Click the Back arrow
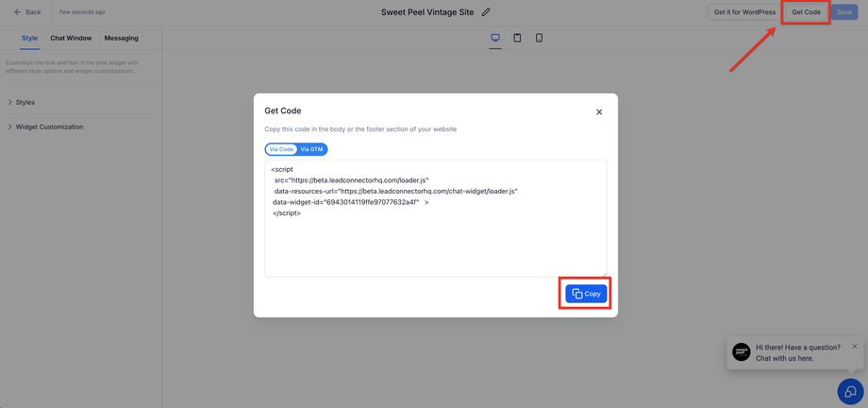The width and height of the screenshot is (868, 408). click(27, 12)
